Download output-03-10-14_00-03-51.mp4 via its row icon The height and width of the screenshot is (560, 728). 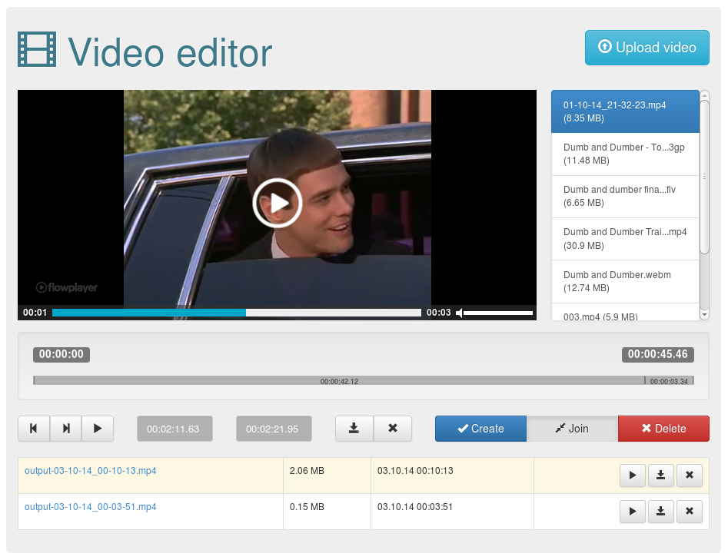coord(660,512)
